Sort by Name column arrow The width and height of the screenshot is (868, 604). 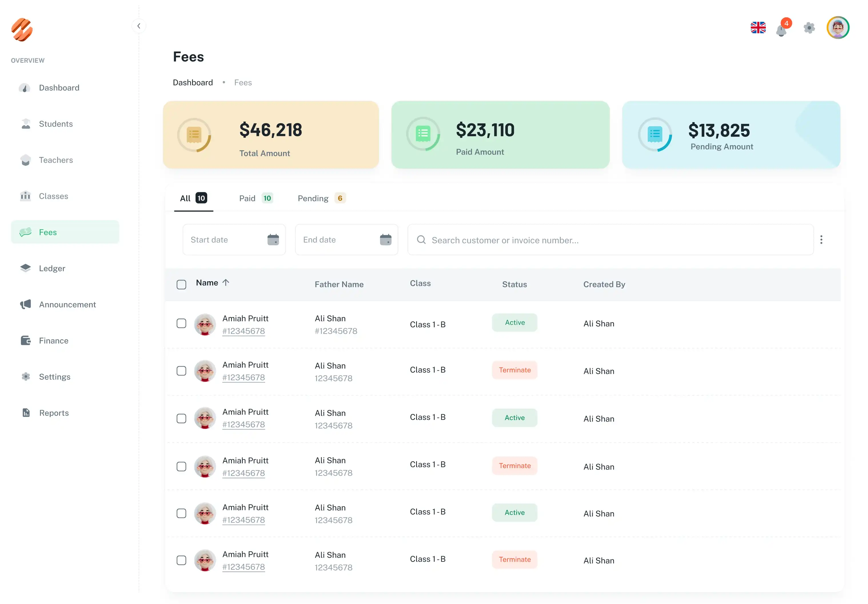226,282
